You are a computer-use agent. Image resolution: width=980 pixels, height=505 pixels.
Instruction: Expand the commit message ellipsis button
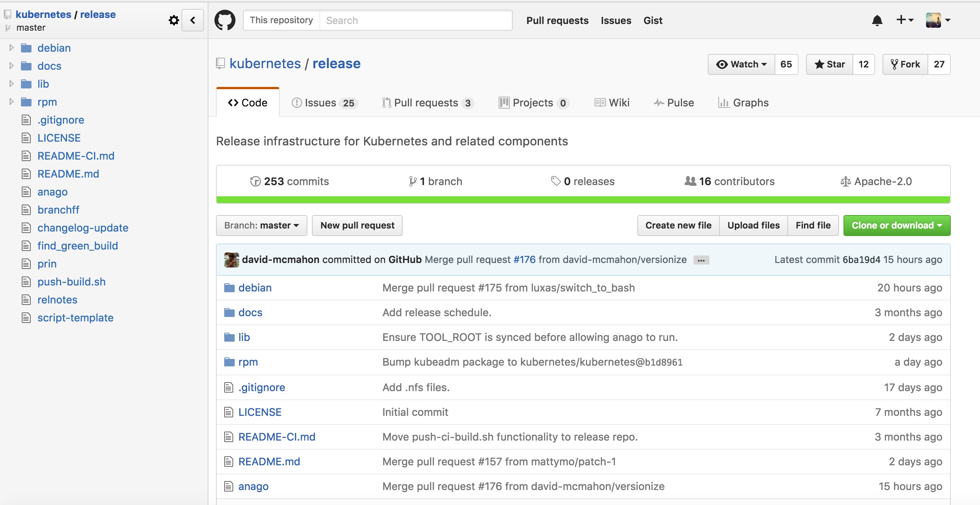(701, 260)
